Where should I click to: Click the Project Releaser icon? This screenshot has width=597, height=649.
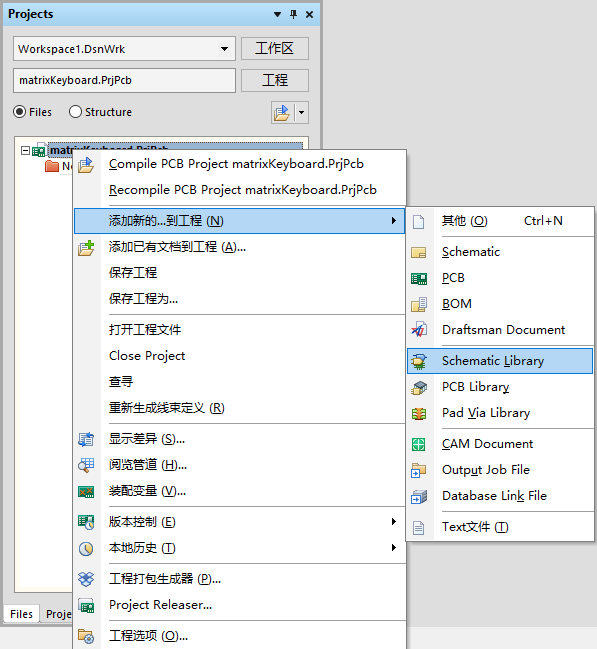(x=86, y=605)
